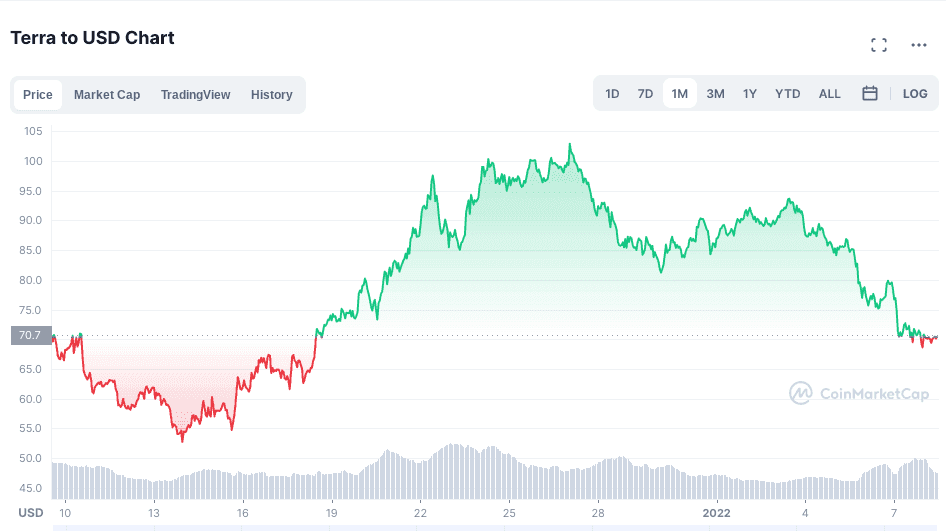
Task: Show year-to-date YTD range
Action: pyautogui.click(x=788, y=94)
